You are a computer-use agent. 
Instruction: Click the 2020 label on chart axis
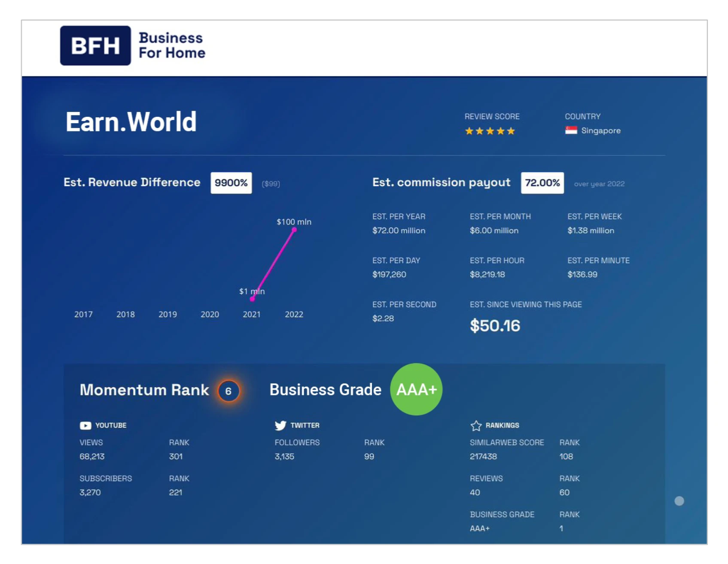click(210, 314)
